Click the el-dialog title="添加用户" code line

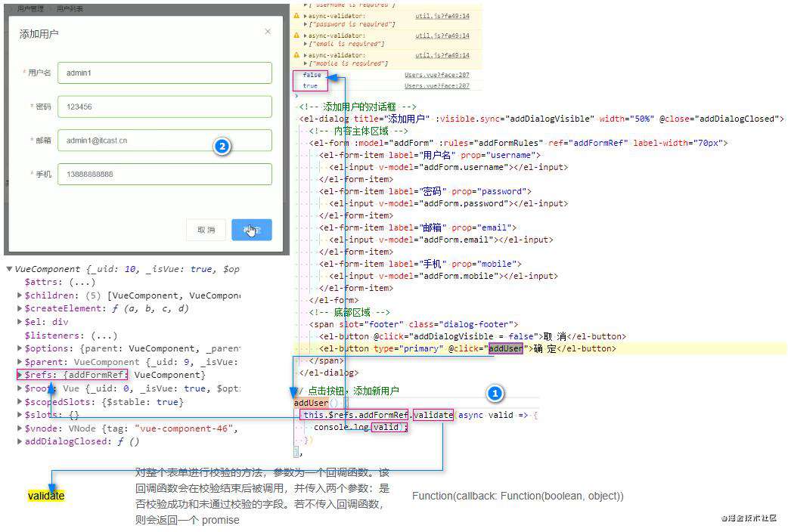click(x=541, y=119)
